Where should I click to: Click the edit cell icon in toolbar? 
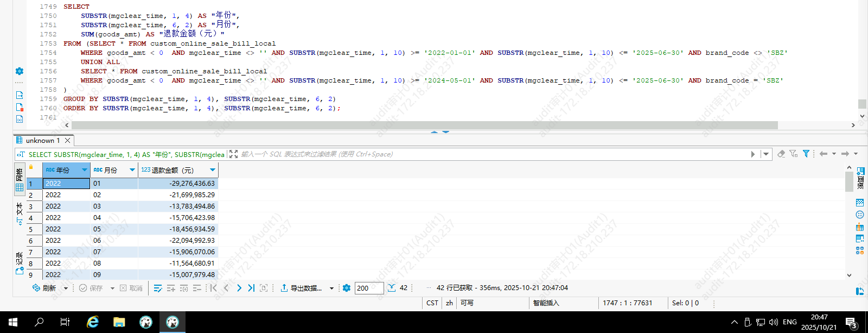(x=158, y=288)
